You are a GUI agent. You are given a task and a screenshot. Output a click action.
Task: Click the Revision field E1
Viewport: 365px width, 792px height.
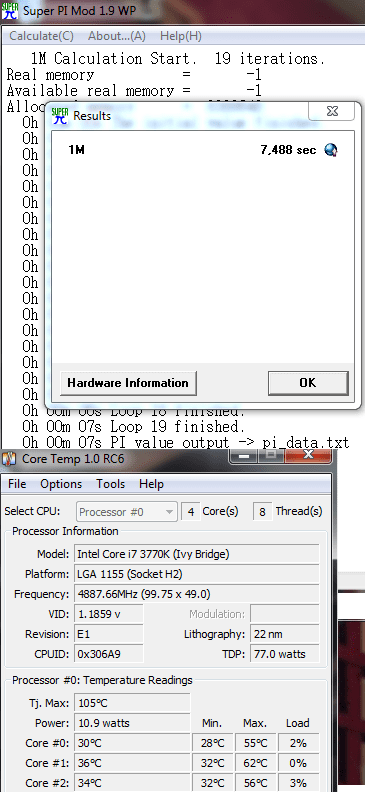coord(109,634)
